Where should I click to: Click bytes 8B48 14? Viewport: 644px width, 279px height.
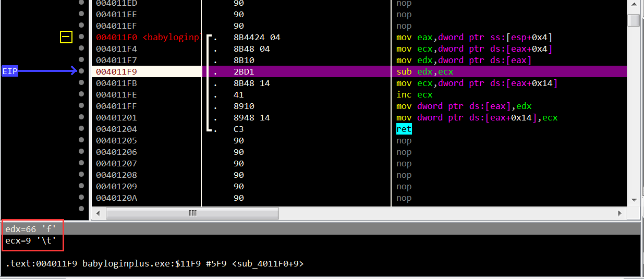click(251, 83)
